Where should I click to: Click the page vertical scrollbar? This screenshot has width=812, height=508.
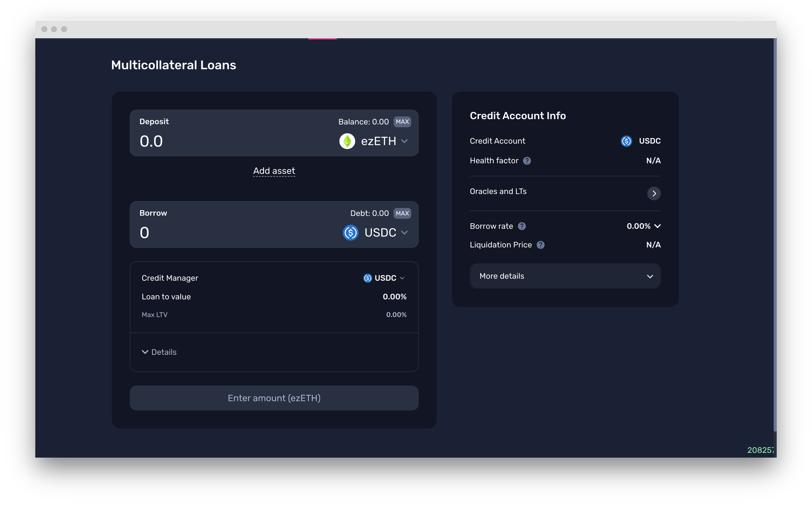[x=775, y=235]
